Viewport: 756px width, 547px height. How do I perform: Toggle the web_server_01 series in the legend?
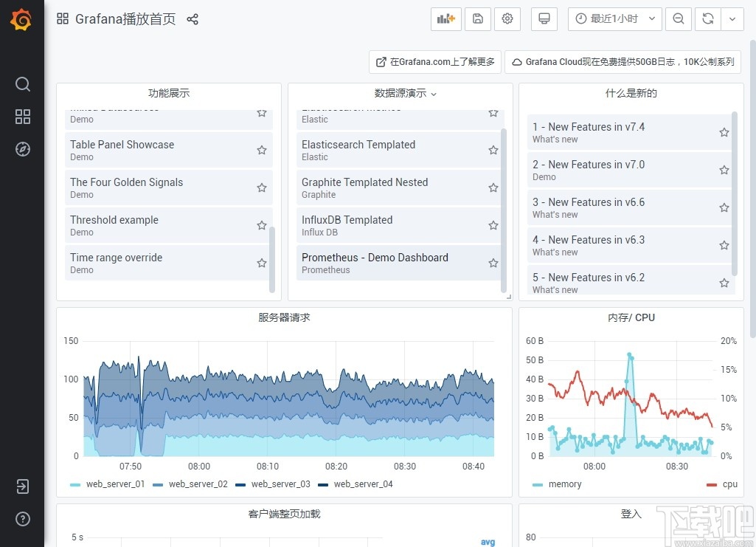tap(117, 484)
